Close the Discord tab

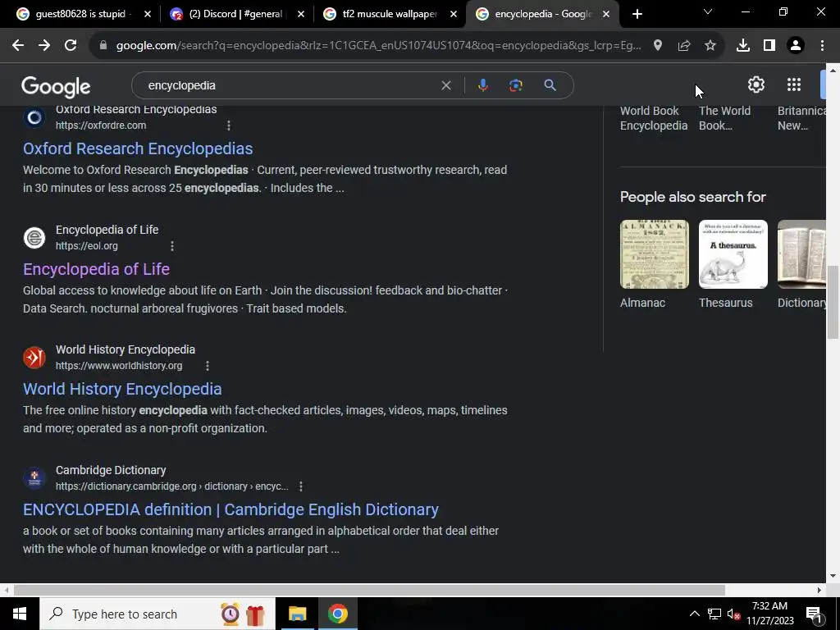point(300,15)
